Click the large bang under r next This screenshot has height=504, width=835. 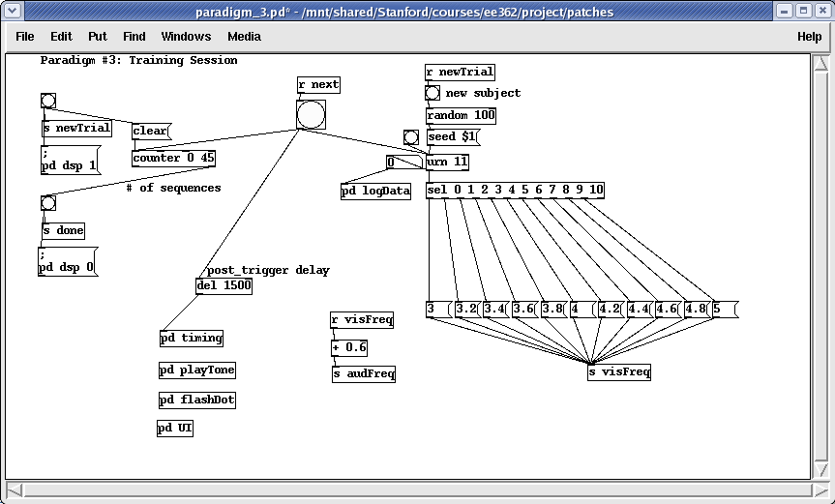click(312, 114)
